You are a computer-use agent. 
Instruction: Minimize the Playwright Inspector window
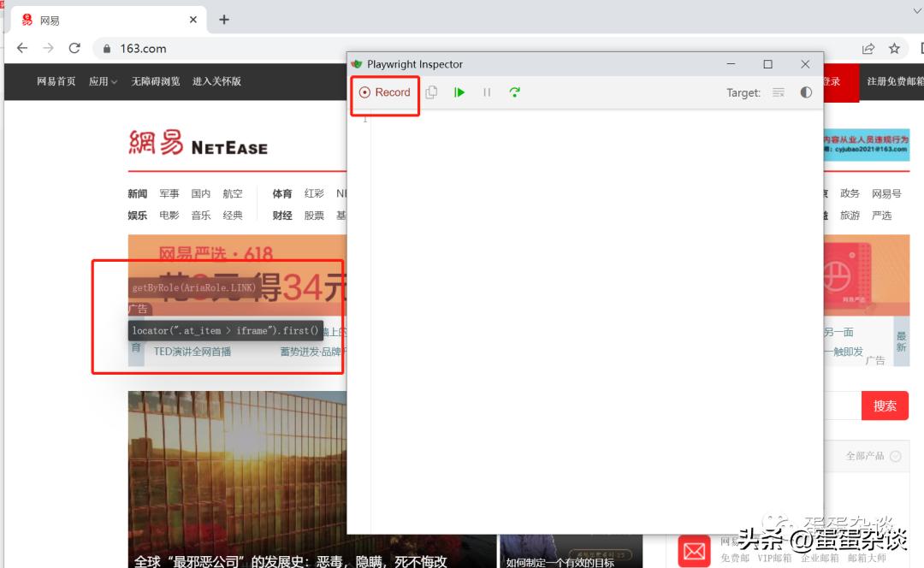coord(731,63)
